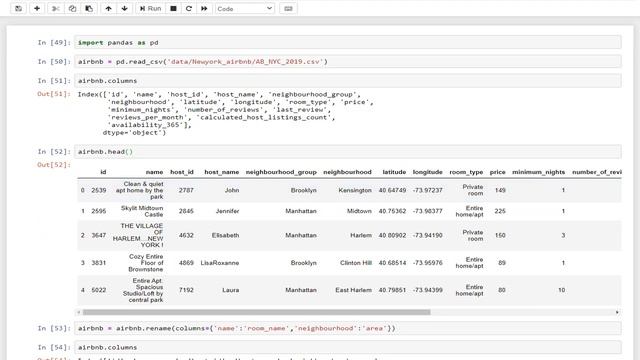
Task: Click longitude value '-73.95976'
Action: pyautogui.click(x=427, y=263)
